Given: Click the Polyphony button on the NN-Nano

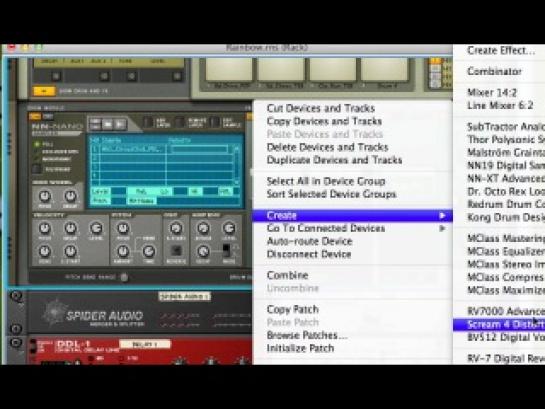Looking at the screenshot, I should point(37,169).
